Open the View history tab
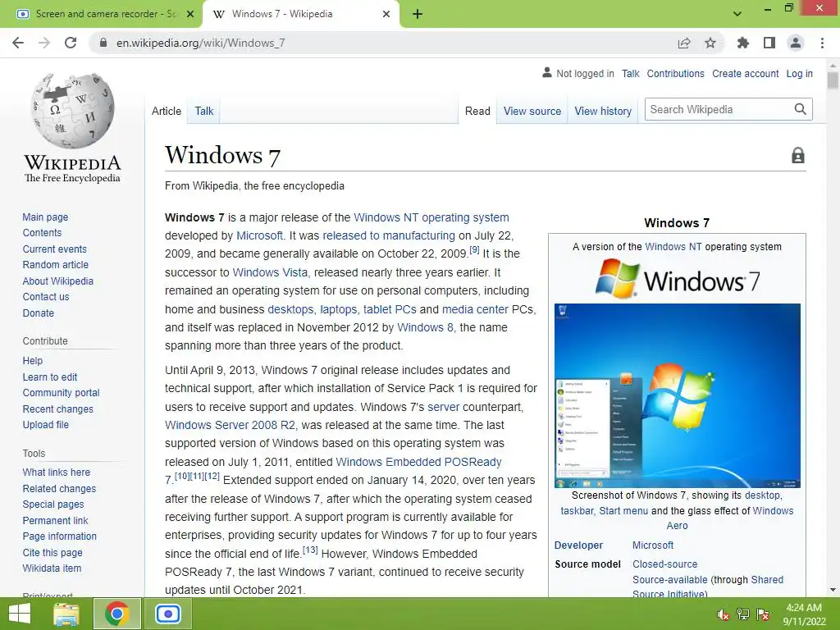The image size is (840, 630). pos(603,111)
